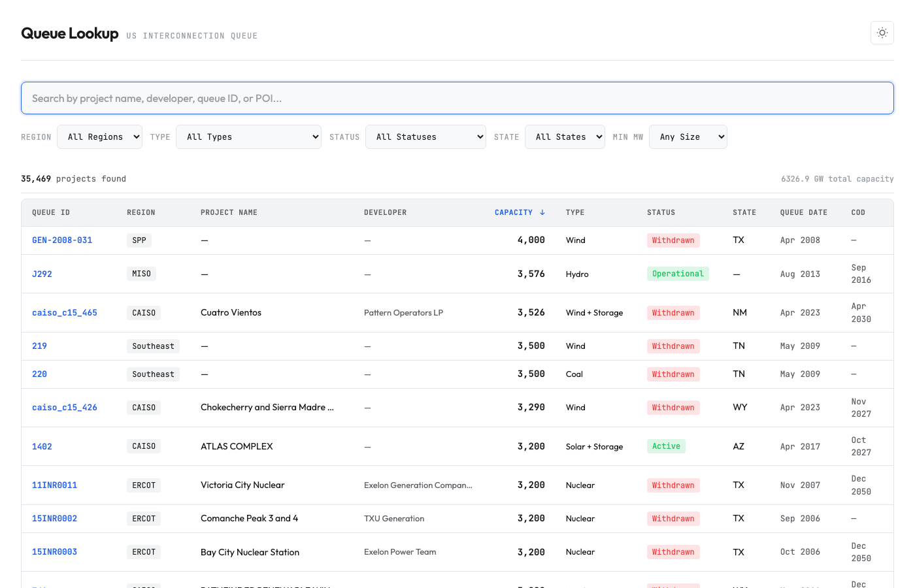Open 11INR0011 Victoria City Nuclear project
Viewport: 915px width, 588px height.
54,485
